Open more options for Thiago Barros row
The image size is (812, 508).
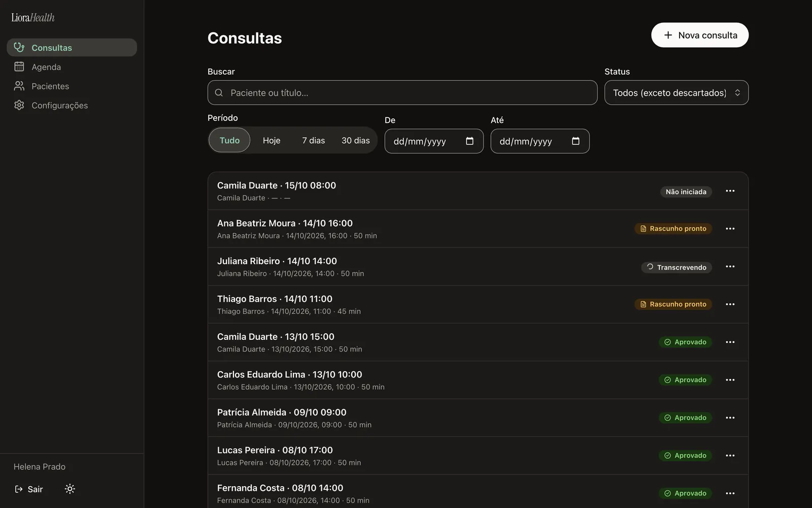[x=730, y=304]
